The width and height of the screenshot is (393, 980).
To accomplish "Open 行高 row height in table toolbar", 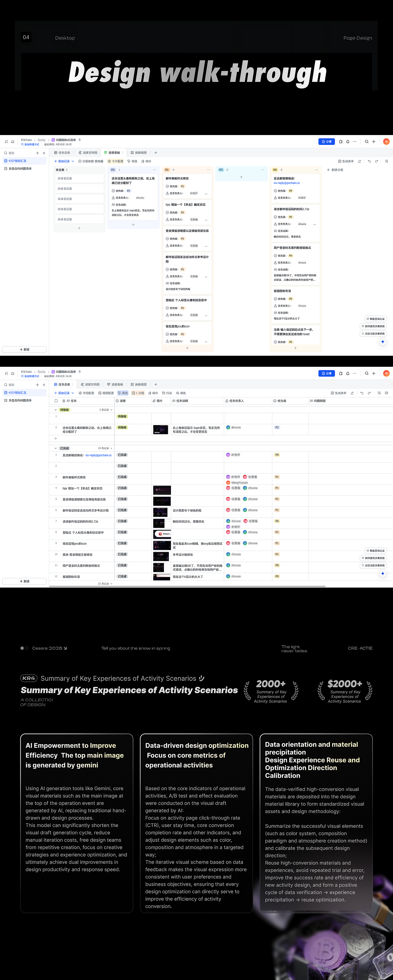I will click(x=167, y=393).
